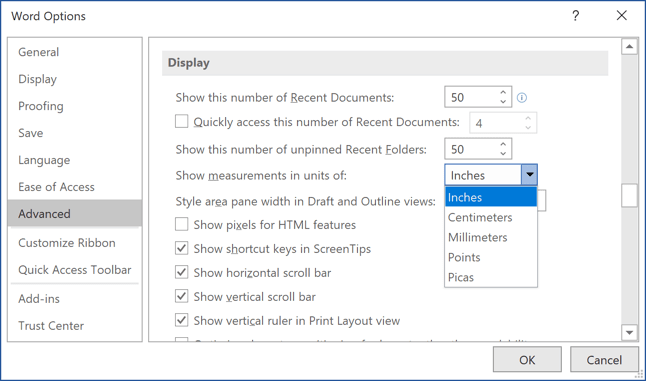Choose Millimeters as measurement unit

point(491,237)
